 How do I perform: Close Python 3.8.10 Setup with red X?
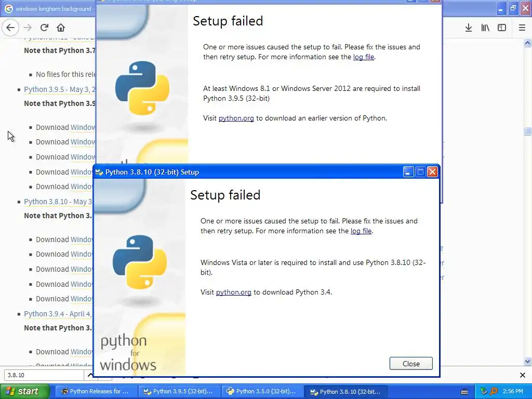click(x=432, y=172)
